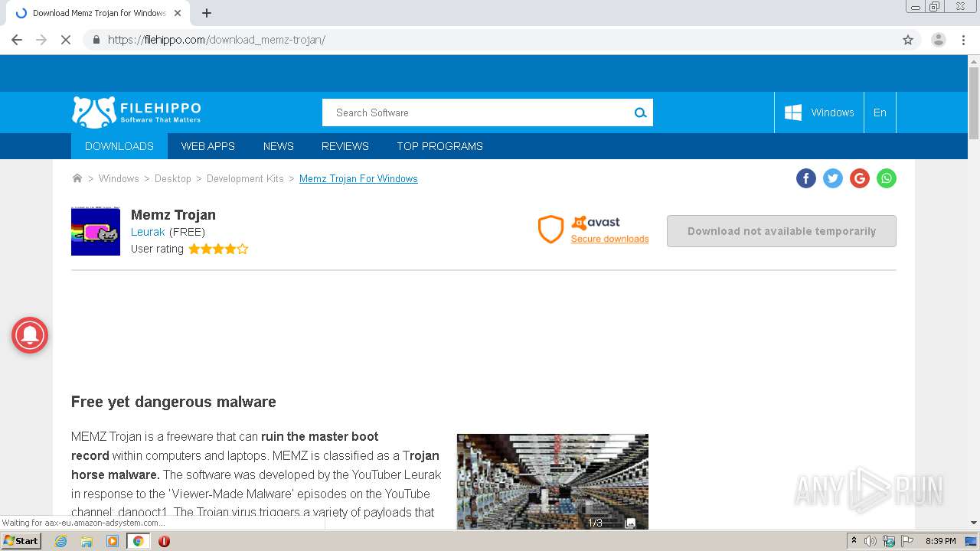Open the image gallery expand icon
This screenshot has width=980, height=551.
630,523
